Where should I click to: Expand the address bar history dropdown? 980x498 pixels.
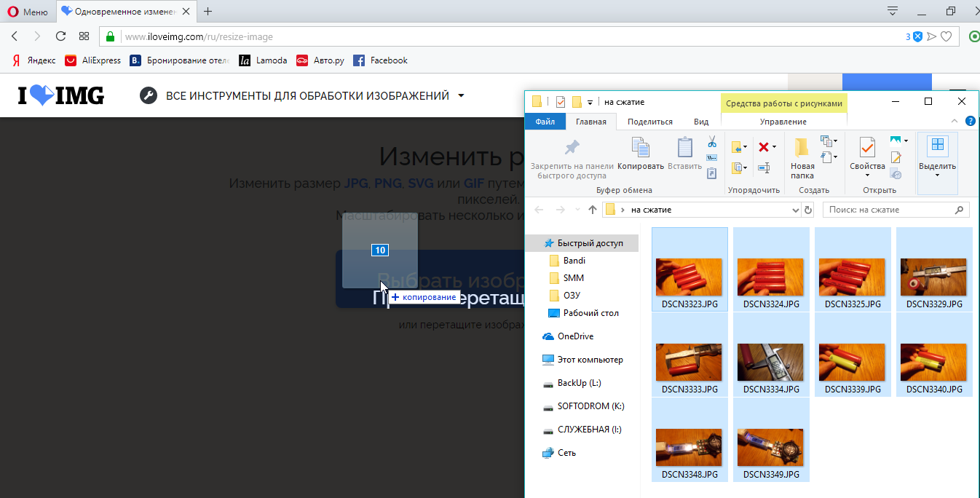pos(796,210)
